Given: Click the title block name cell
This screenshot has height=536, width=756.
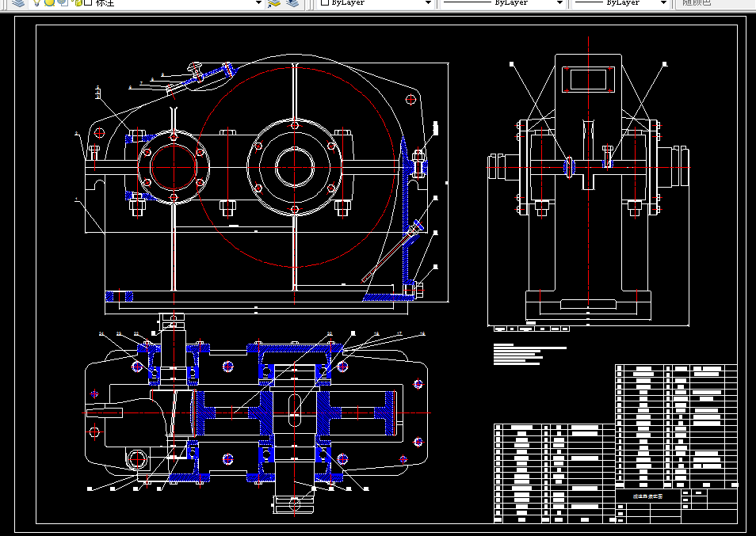Looking at the screenshot, I should (648, 496).
